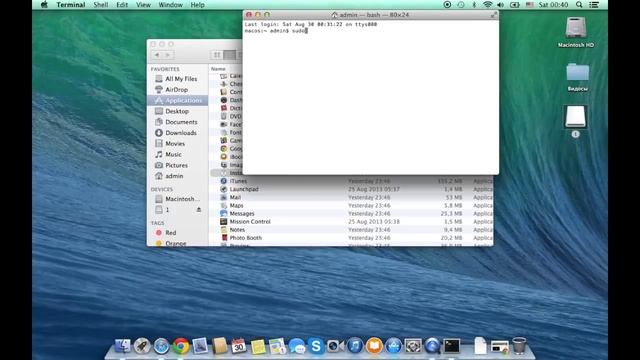Select All My Files in Finder sidebar
Image resolution: width=640 pixels, height=360 pixels.
click(x=178, y=79)
